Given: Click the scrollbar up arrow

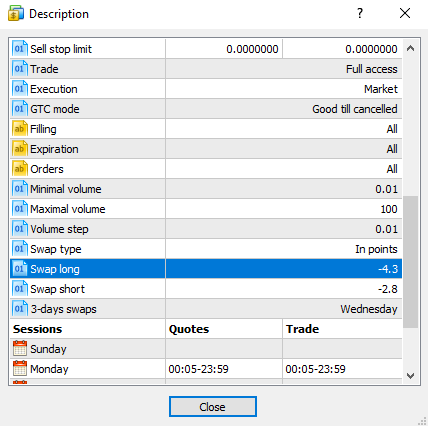Looking at the screenshot, I should coord(410,49).
